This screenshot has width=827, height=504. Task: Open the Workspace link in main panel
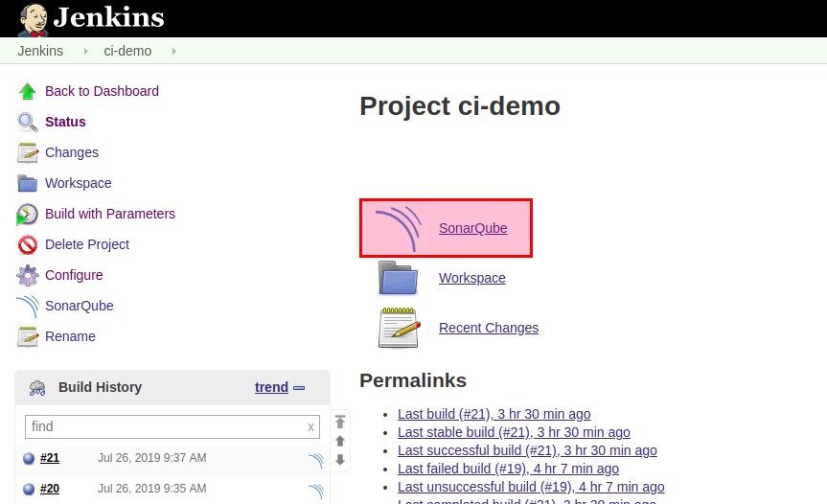pyautogui.click(x=472, y=278)
